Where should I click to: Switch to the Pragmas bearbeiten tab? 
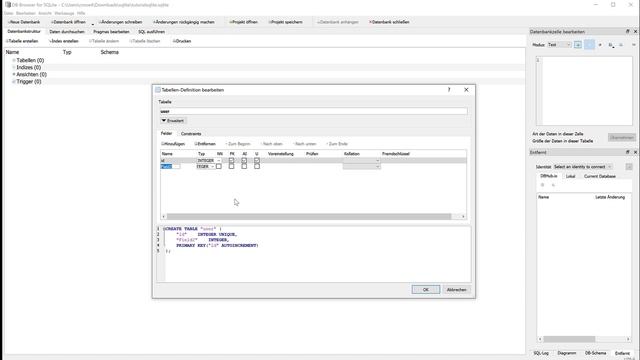pyautogui.click(x=111, y=31)
